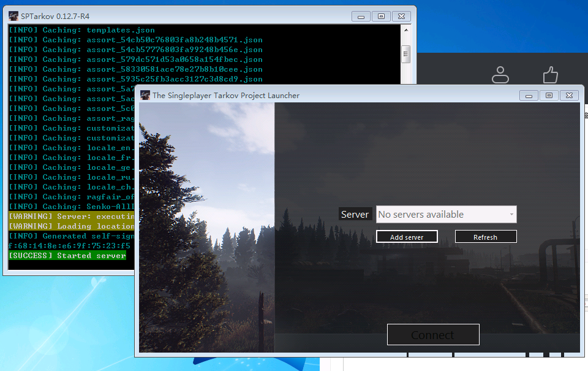Open the 'No servers available' server dropdown
Viewport: 588px width, 371px height.
[447, 215]
